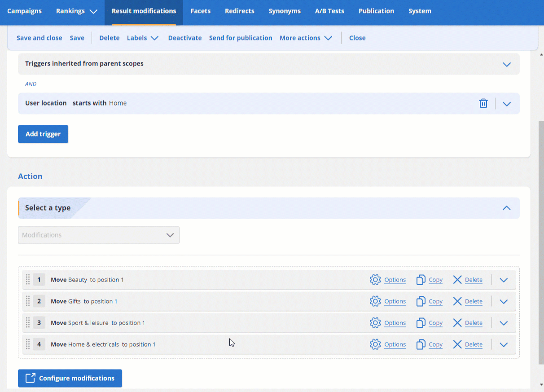
Task: Expand the Sport & leisure row chevron
Action: click(x=504, y=323)
